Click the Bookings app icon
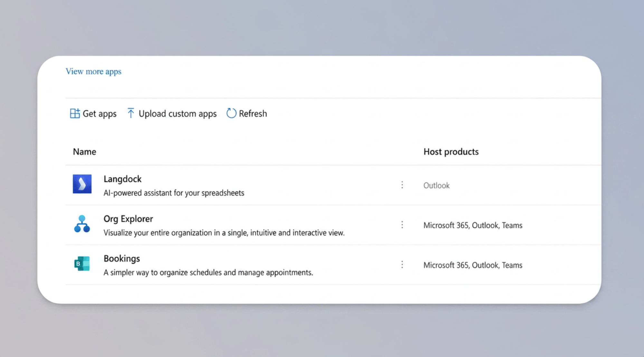 (82, 264)
